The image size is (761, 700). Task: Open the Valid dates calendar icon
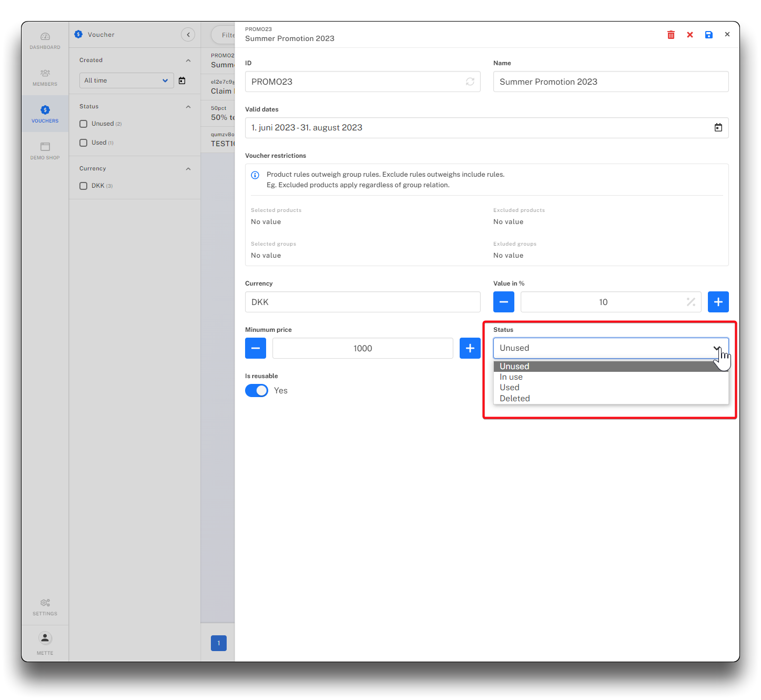(718, 128)
